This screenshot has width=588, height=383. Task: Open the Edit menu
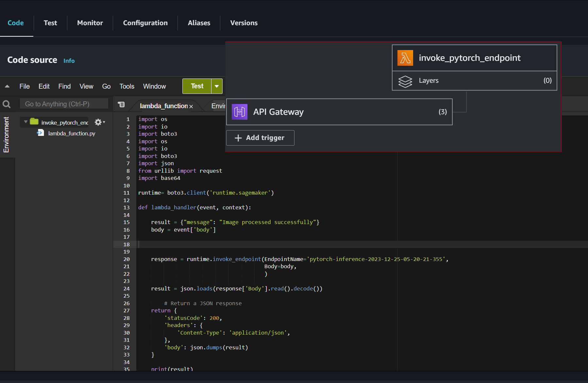44,86
